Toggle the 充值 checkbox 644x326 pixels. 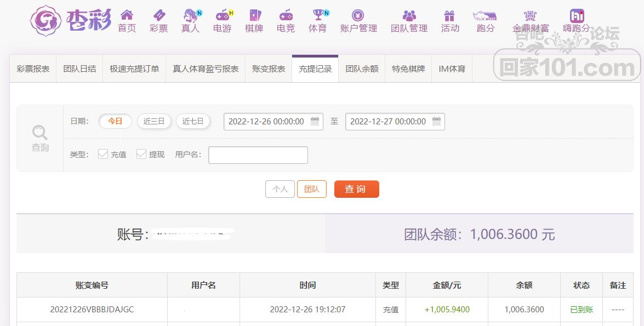pos(102,154)
